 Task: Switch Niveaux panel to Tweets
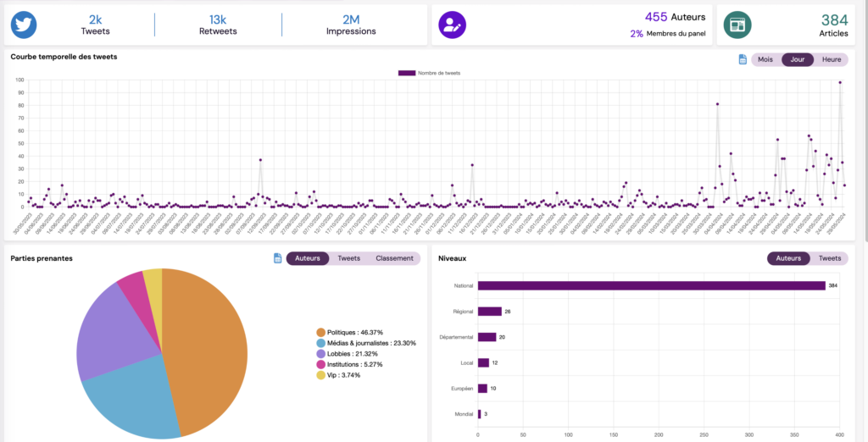(830, 258)
